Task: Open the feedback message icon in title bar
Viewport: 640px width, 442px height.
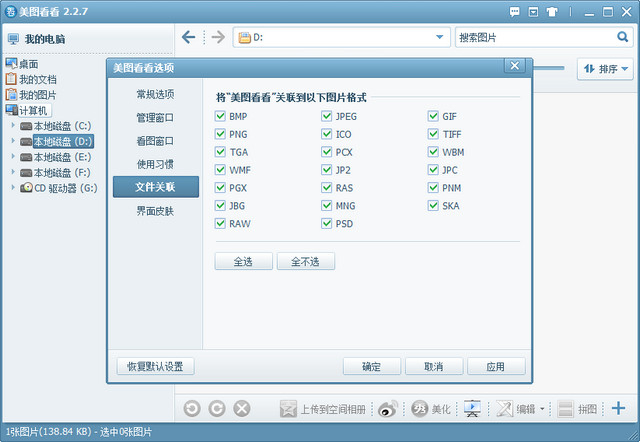Action: [517, 11]
